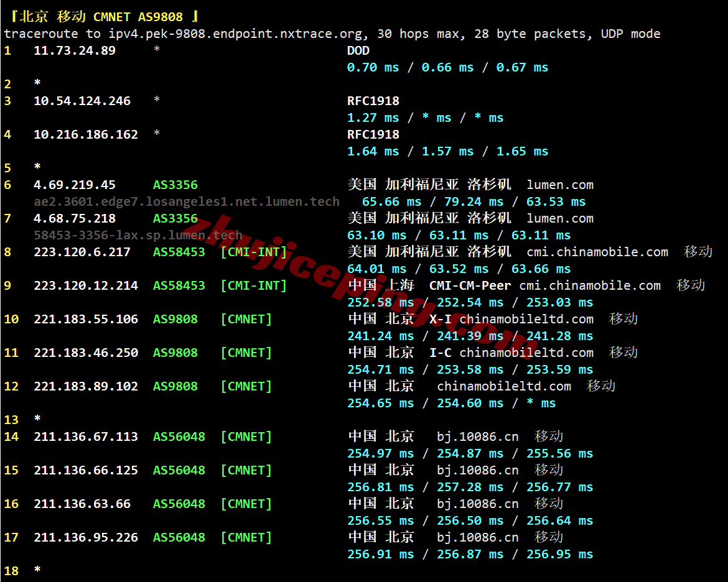Select AS3356 on hop 6
This screenshot has width=728, height=582.
(x=175, y=185)
